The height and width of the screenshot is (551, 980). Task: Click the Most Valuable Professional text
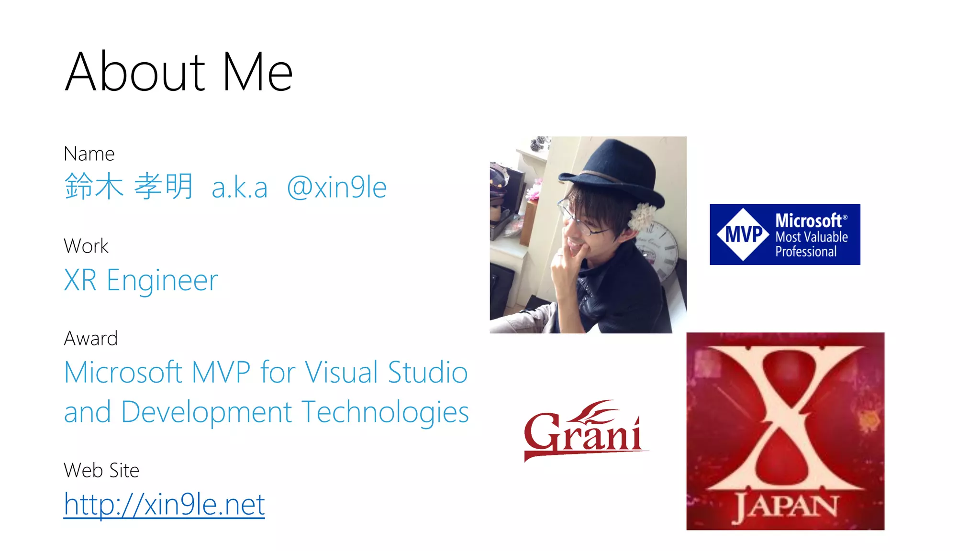click(811, 244)
